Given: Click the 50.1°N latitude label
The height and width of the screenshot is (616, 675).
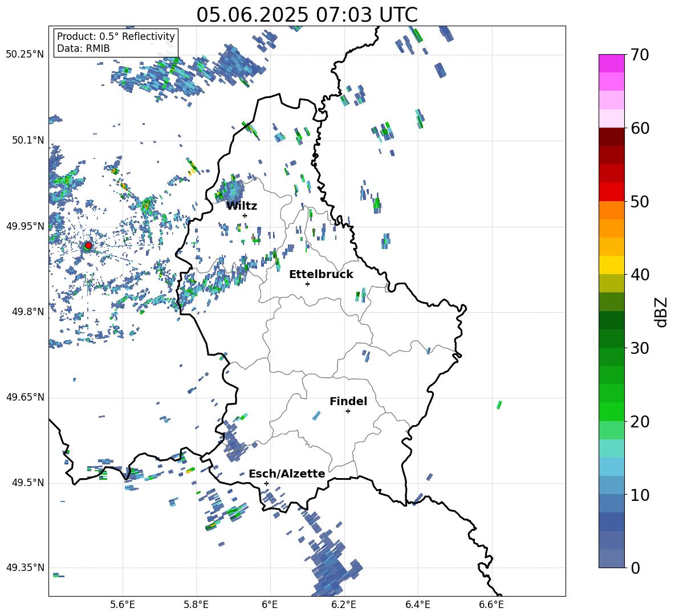Looking at the screenshot, I should 28,140.
